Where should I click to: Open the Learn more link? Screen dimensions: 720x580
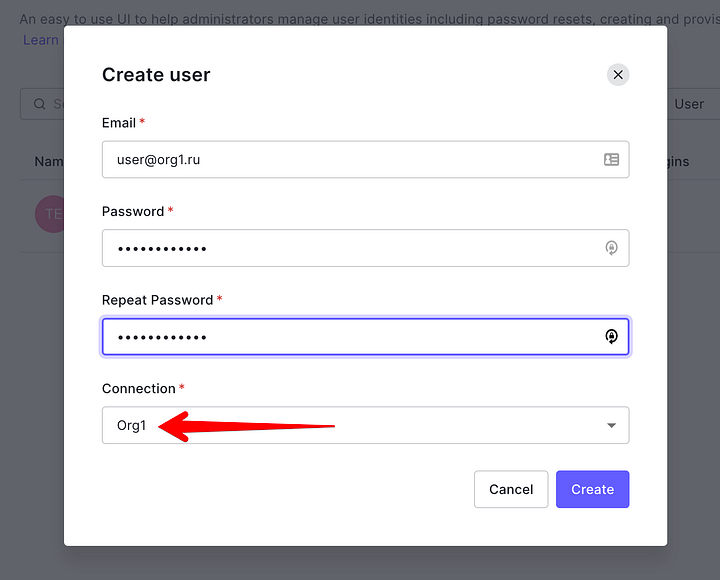coord(41,40)
